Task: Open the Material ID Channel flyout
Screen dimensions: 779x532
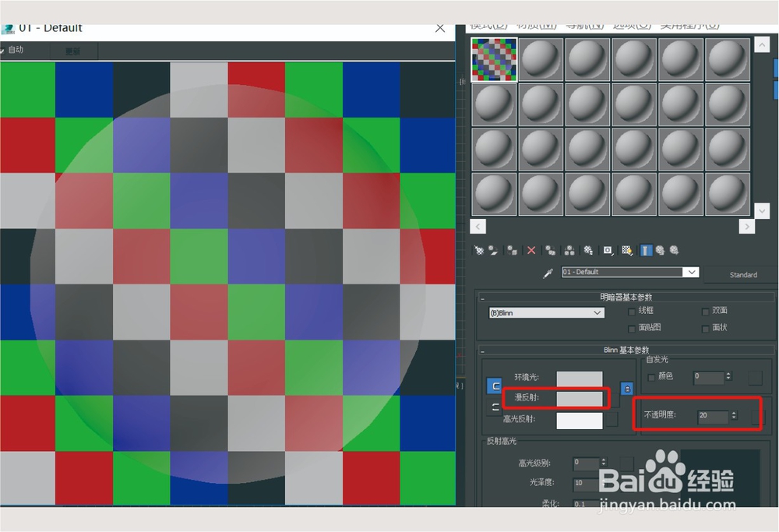Action: pos(608,250)
